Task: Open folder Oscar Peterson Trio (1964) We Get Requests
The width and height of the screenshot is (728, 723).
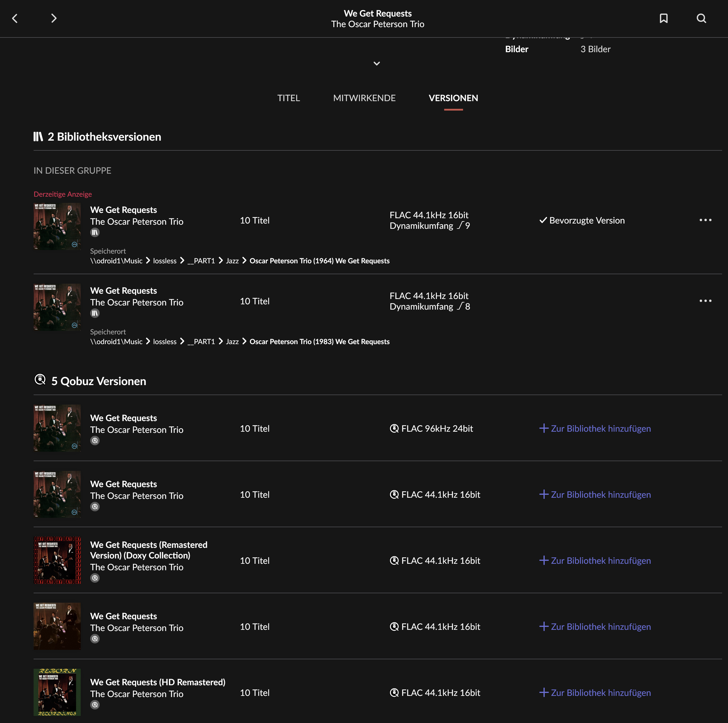Action: 319,261
